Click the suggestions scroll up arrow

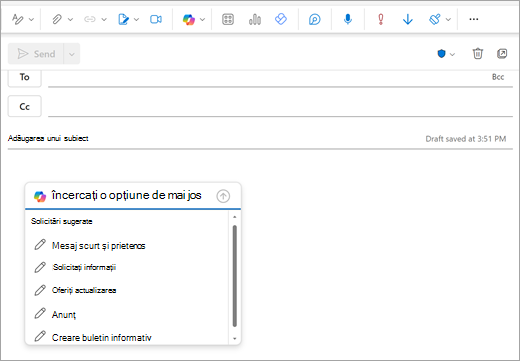coord(234,217)
